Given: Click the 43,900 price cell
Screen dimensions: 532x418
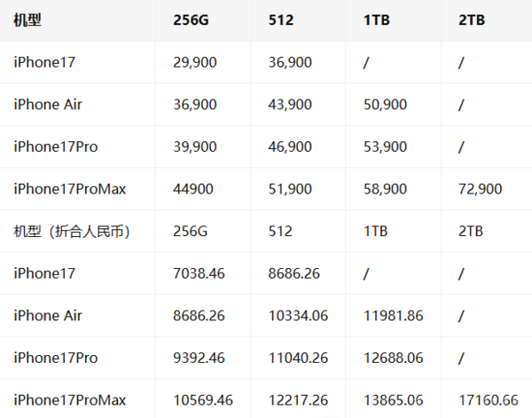Looking at the screenshot, I should [x=289, y=105].
